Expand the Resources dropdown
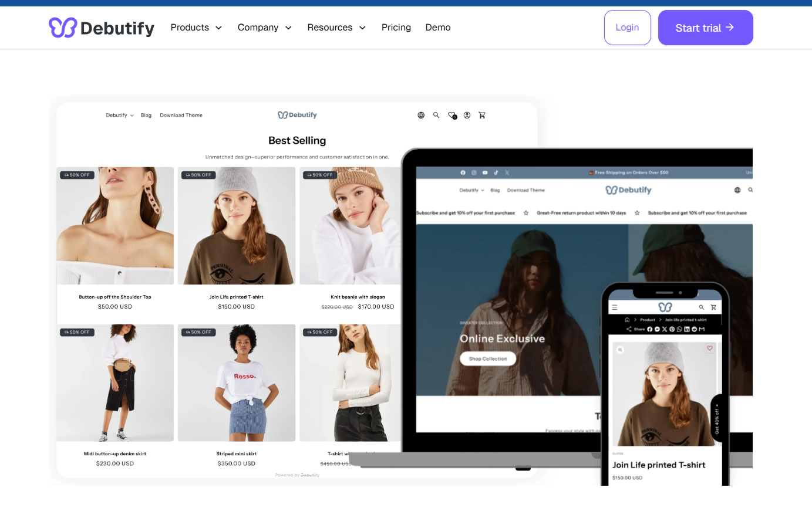The height and width of the screenshot is (518, 812). pos(336,27)
